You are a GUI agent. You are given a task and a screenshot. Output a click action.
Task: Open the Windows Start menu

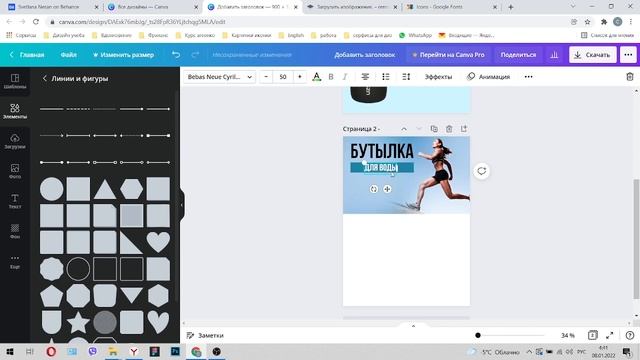[x=10, y=351]
